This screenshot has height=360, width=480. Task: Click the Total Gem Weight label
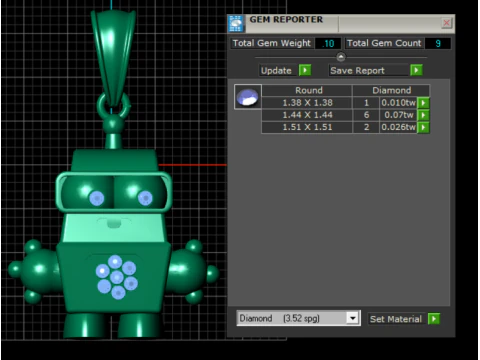pyautogui.click(x=271, y=43)
